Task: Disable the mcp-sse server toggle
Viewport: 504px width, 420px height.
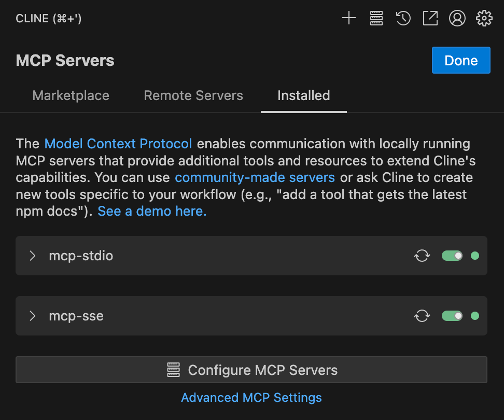Action: click(452, 316)
